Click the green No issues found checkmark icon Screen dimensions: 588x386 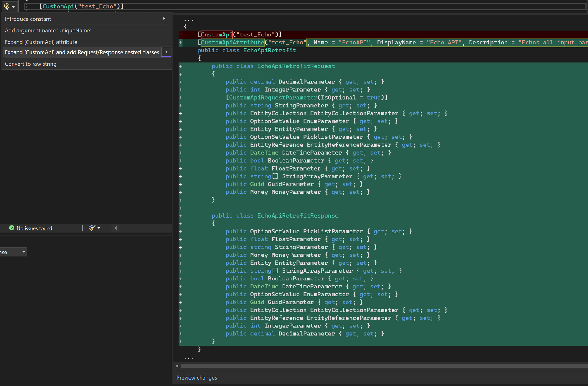[x=12, y=228]
